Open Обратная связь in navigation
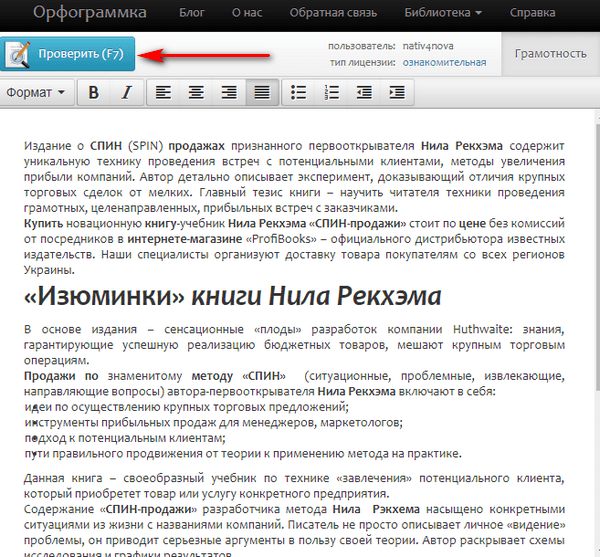The width and height of the screenshot is (600, 557). pyautogui.click(x=333, y=13)
